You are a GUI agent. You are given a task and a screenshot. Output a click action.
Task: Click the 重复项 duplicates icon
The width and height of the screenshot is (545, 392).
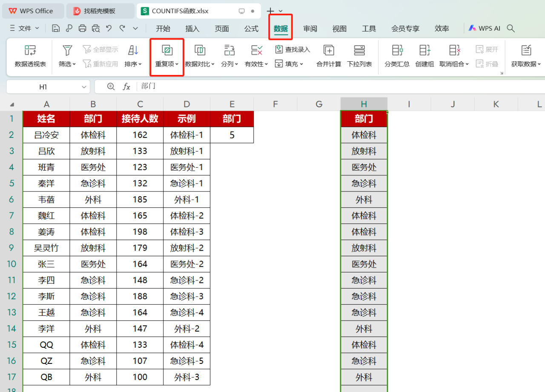pos(167,51)
